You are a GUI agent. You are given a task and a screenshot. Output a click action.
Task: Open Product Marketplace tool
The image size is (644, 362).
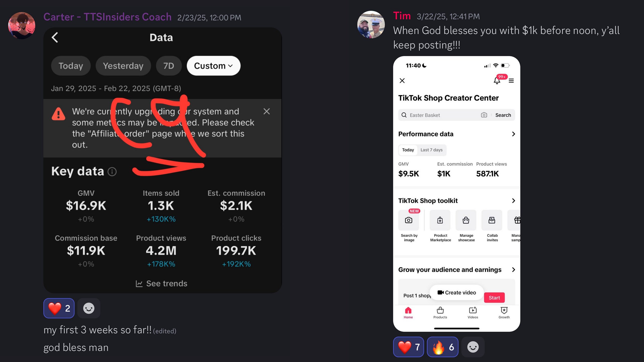pos(440,226)
